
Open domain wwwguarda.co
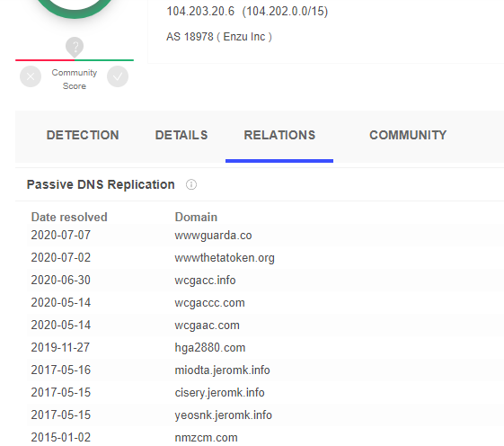pyautogui.click(x=213, y=236)
